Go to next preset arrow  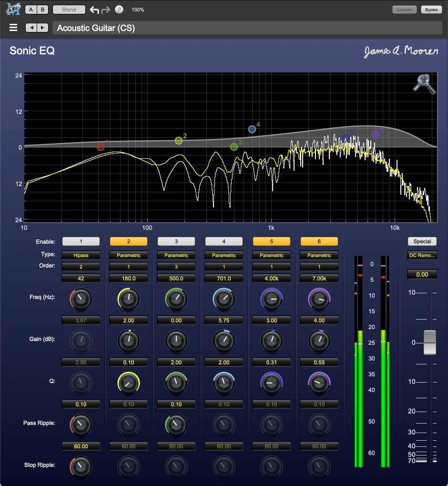tap(43, 28)
